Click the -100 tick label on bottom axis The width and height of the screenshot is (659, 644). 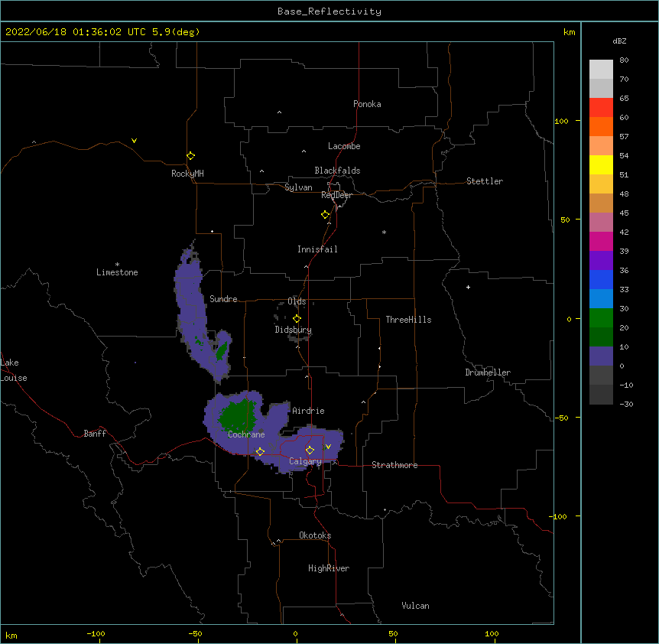click(x=96, y=633)
